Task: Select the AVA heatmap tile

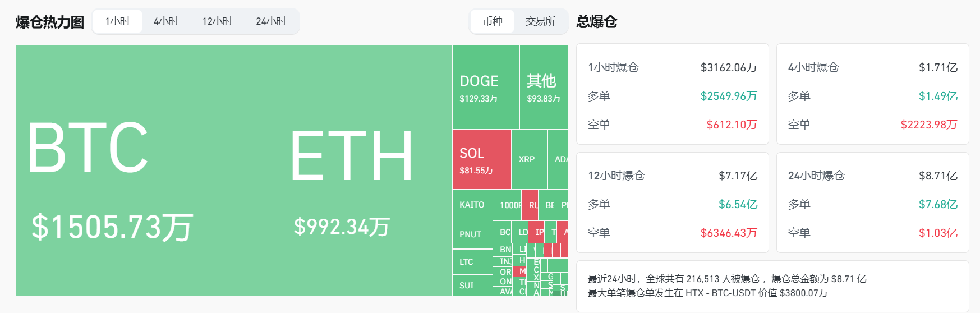Action: click(x=502, y=292)
